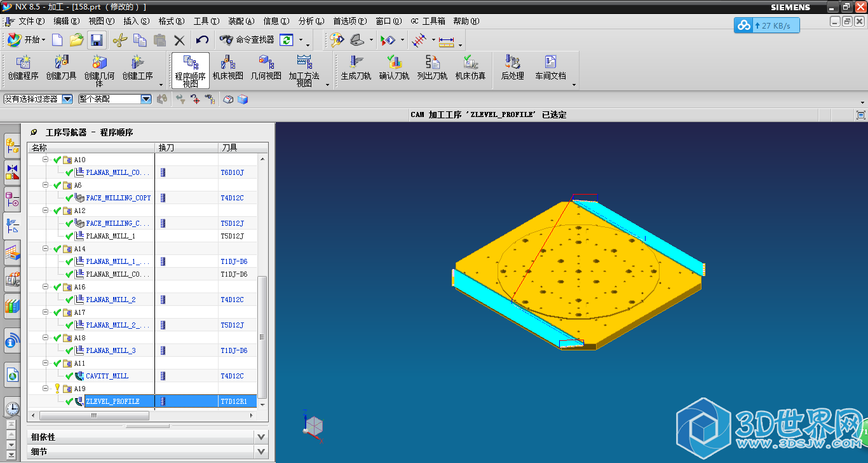Click the New file icon
868x463 pixels.
tap(57, 40)
